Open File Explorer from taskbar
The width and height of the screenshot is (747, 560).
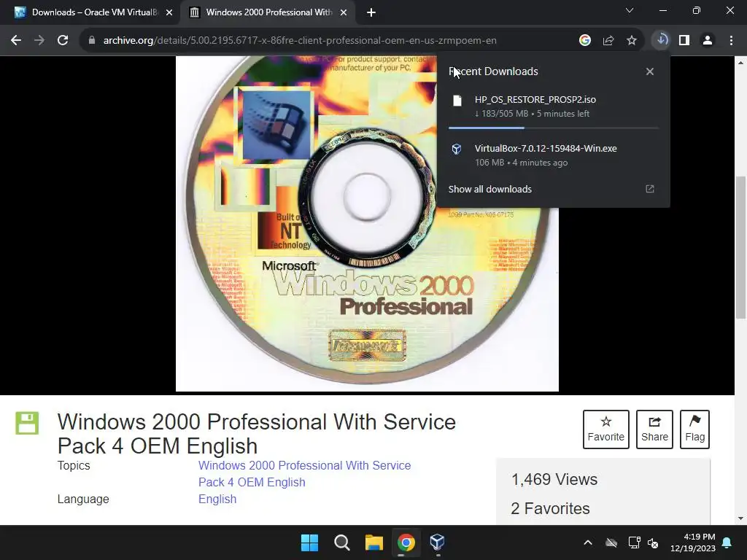click(374, 542)
